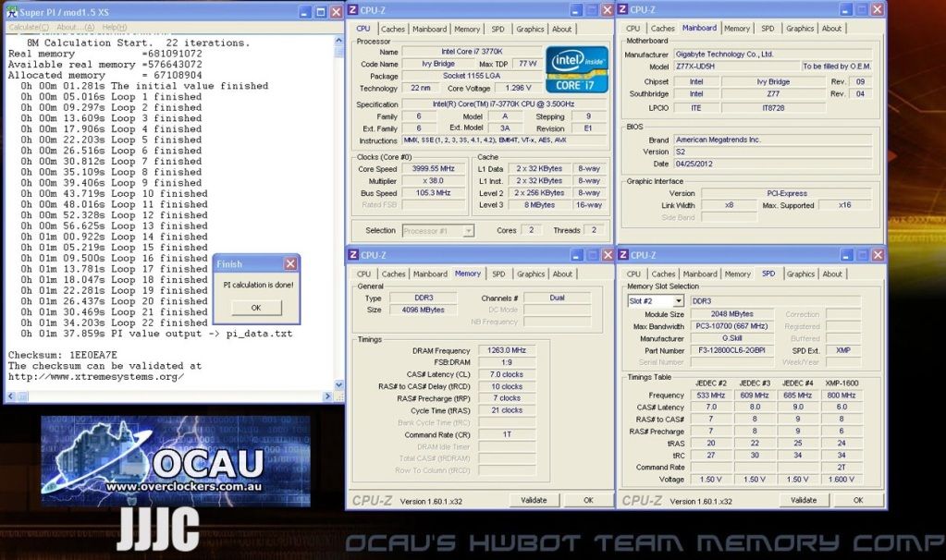Minimize the top-left CPU-Z CPU window
Viewport: 946px width, 560px height.
(575, 10)
